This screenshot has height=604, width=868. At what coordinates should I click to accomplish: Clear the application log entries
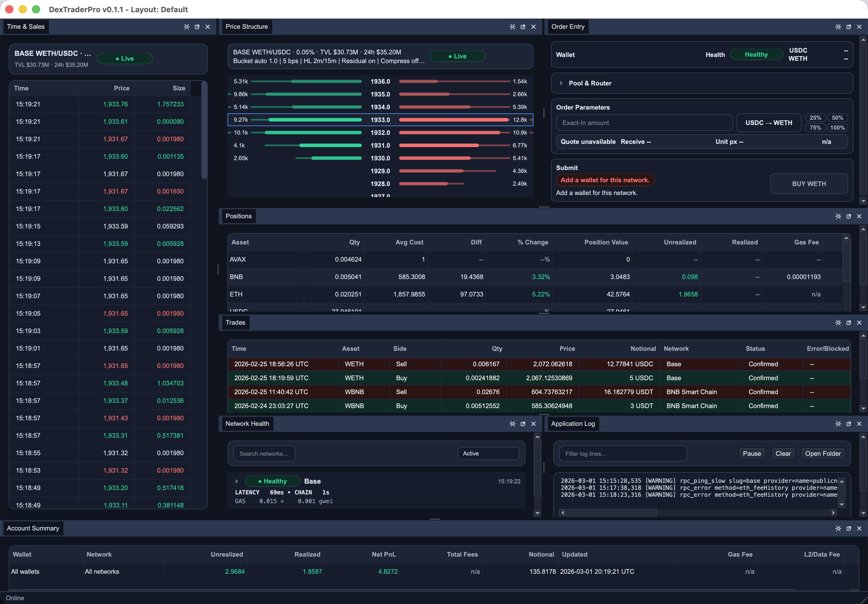pos(783,453)
